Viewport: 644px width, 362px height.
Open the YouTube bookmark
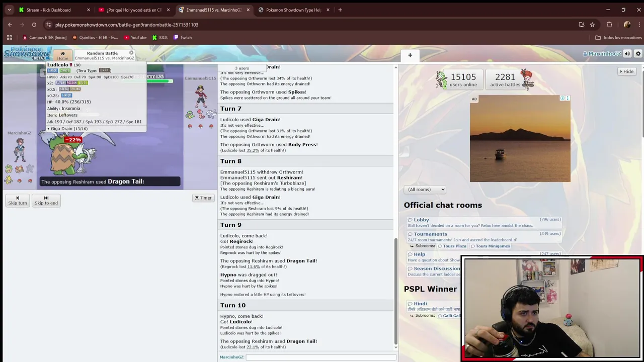(135, 38)
